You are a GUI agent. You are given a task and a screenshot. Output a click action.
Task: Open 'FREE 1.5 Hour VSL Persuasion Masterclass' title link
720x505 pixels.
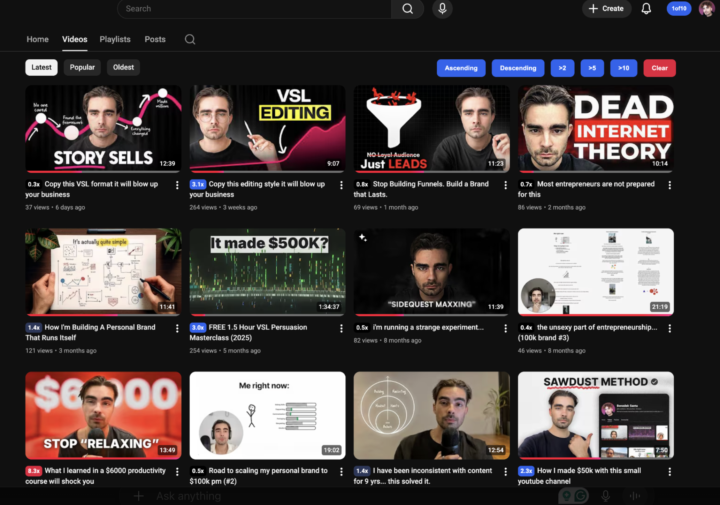pyautogui.click(x=248, y=332)
